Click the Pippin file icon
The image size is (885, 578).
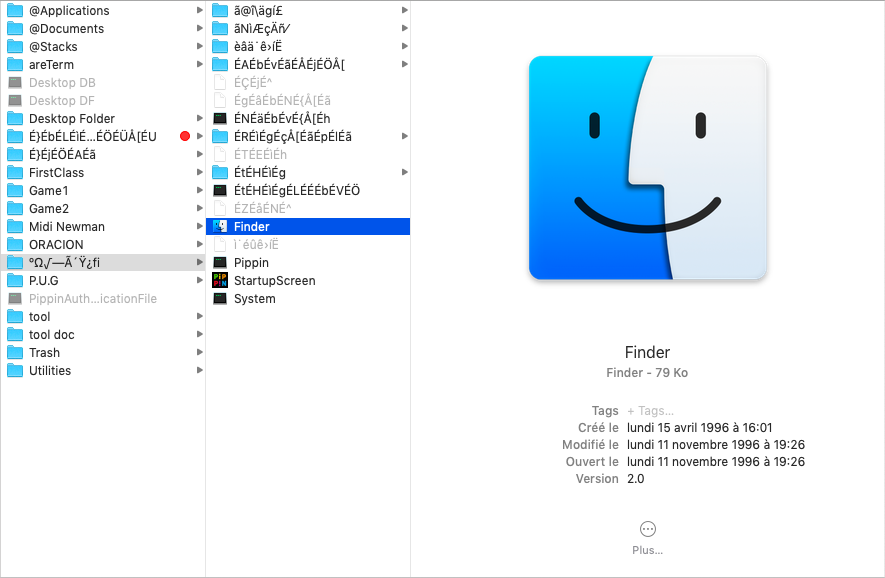(220, 262)
